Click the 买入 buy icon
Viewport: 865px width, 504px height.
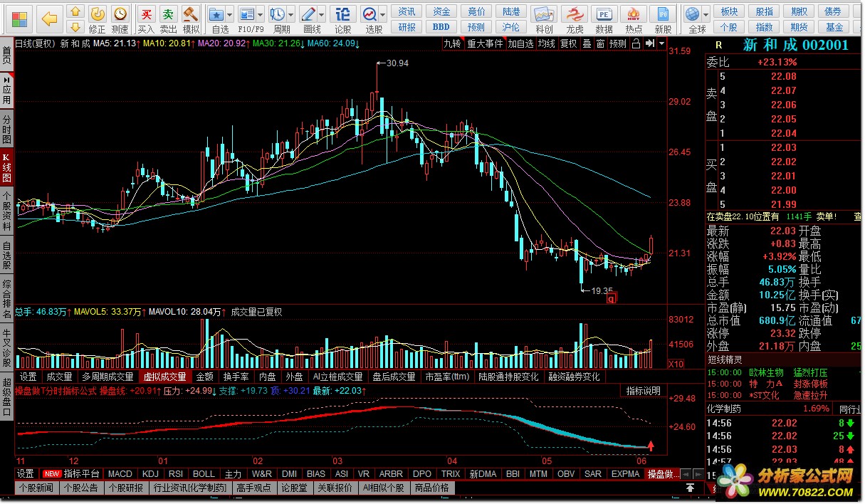tap(146, 19)
